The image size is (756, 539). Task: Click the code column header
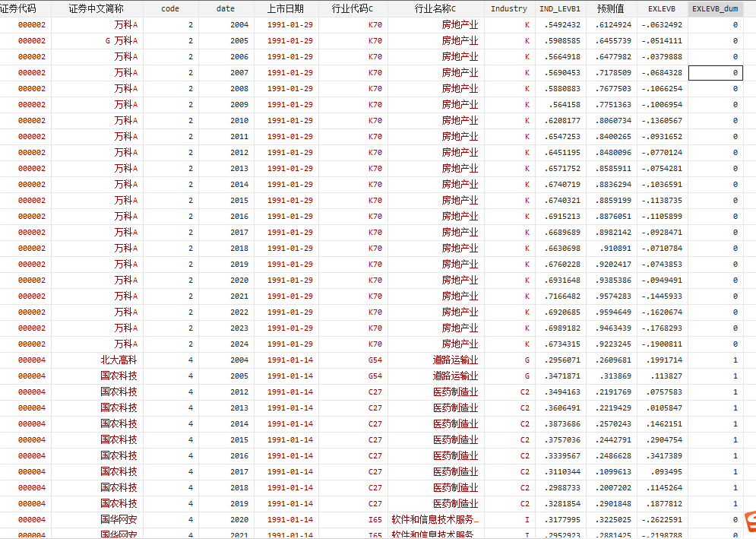point(170,8)
